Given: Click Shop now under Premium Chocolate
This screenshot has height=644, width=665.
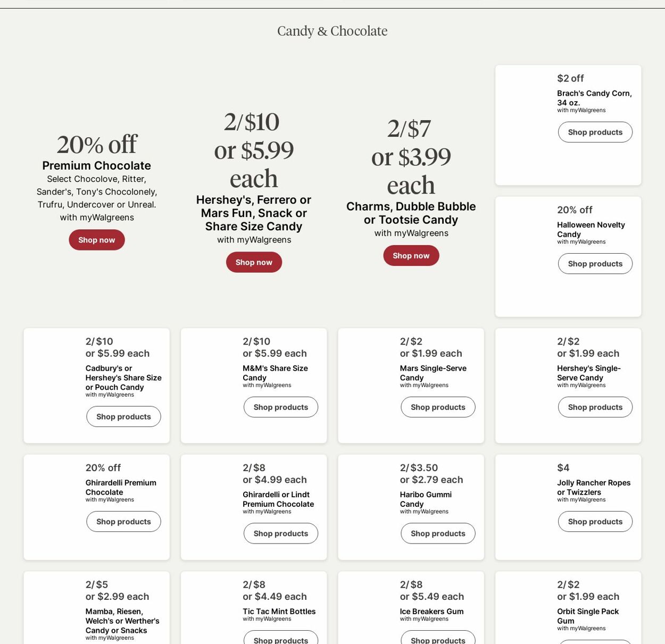Looking at the screenshot, I should [96, 240].
